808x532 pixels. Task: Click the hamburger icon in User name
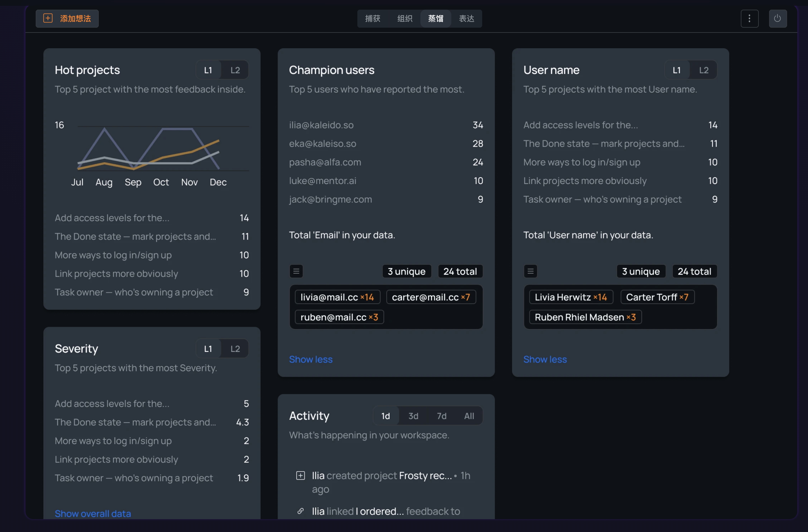(530, 271)
